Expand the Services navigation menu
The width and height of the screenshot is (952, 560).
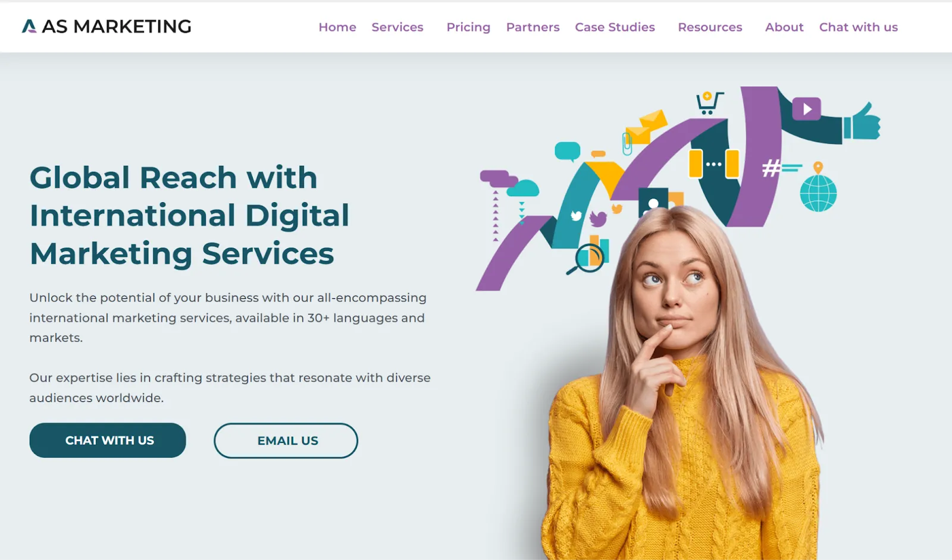click(x=397, y=27)
